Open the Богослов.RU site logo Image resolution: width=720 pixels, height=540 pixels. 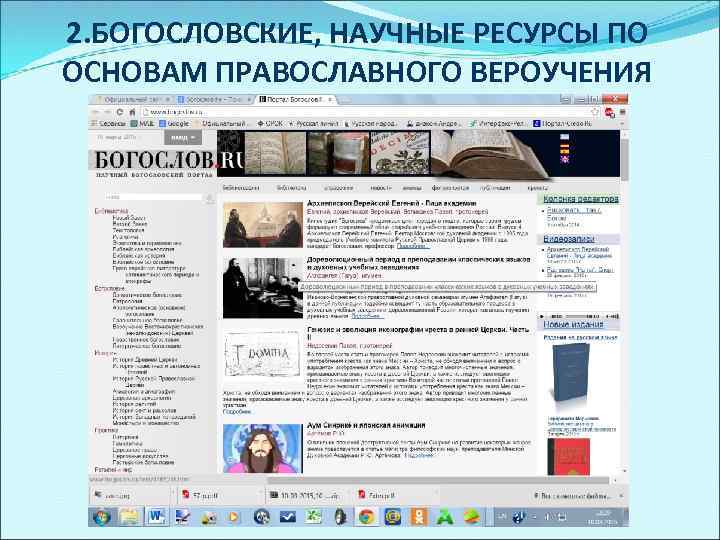coord(169,161)
